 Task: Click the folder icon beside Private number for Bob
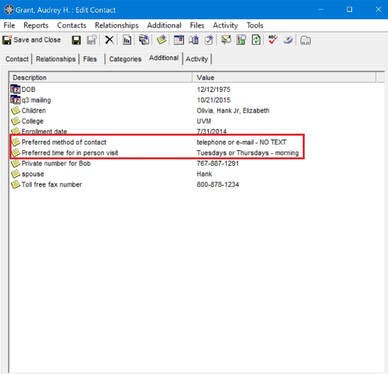(15, 163)
